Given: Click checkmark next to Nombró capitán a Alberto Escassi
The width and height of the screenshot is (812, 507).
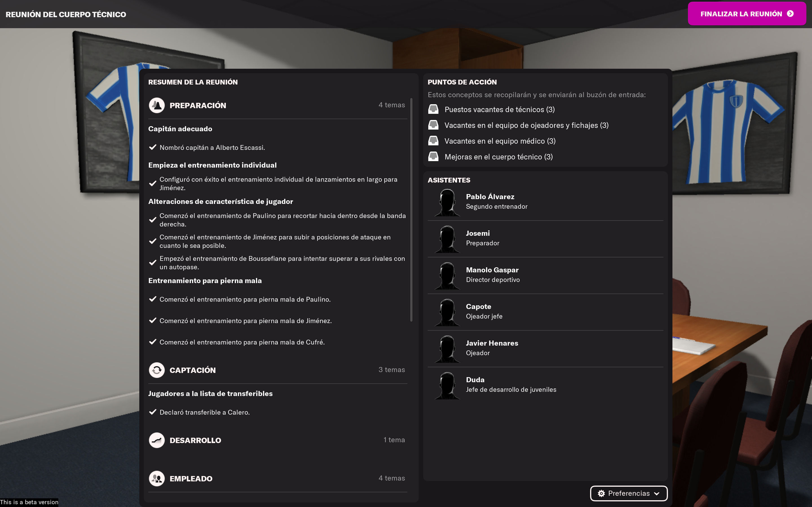Looking at the screenshot, I should click(x=153, y=147).
